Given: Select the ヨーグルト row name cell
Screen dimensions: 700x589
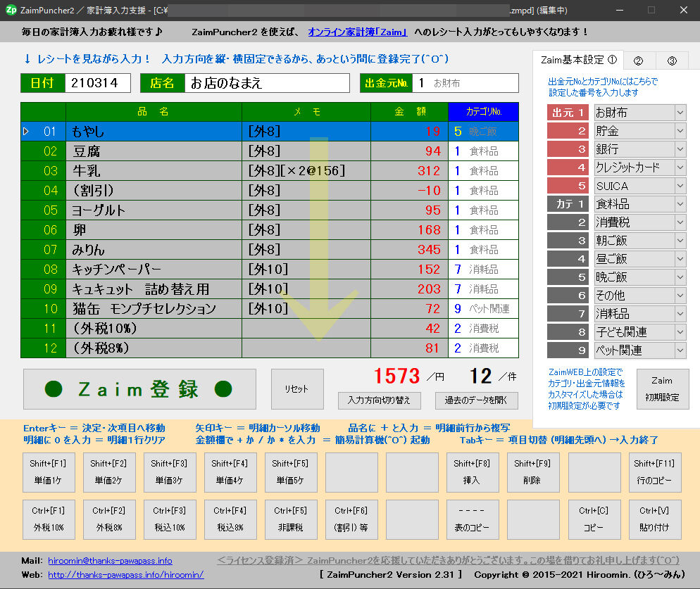Looking at the screenshot, I should (154, 210).
